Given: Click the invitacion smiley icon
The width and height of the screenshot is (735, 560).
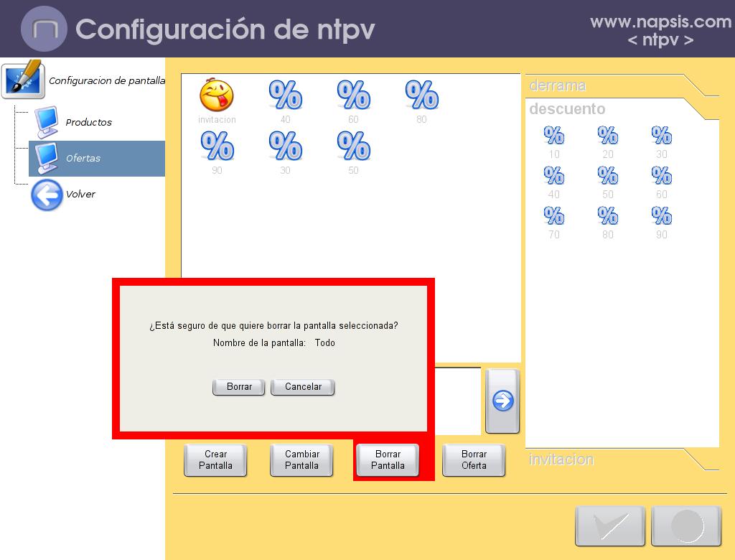Looking at the screenshot, I should pos(217,95).
